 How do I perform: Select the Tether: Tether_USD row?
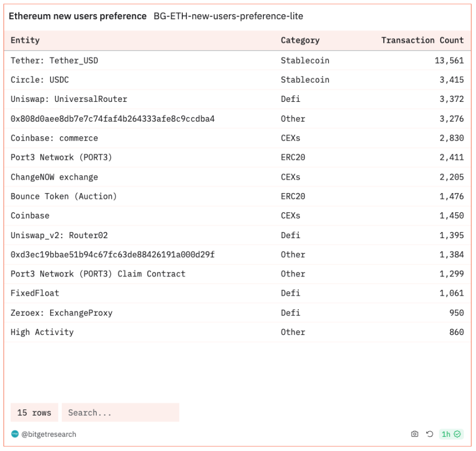click(237, 60)
